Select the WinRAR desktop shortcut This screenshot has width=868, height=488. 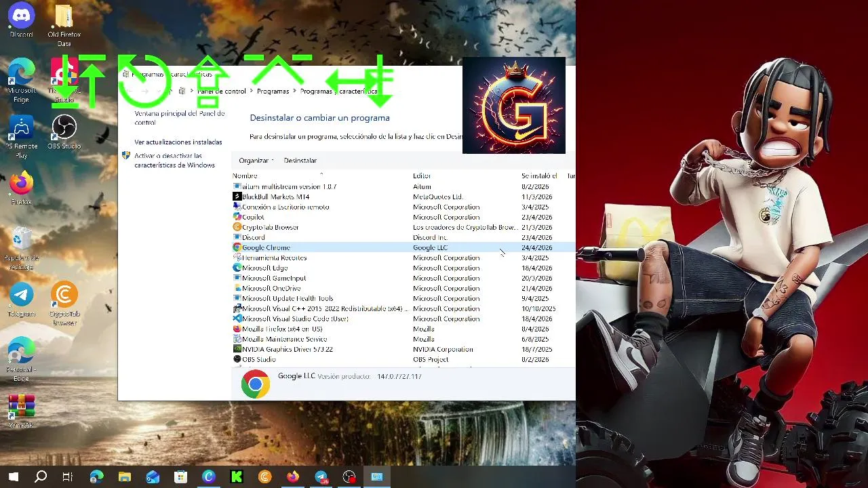[x=21, y=411]
